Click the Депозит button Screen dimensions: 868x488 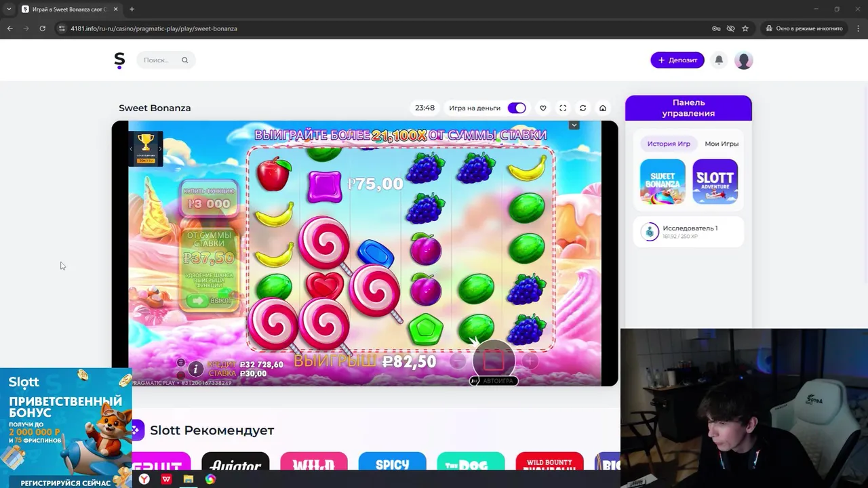(677, 60)
